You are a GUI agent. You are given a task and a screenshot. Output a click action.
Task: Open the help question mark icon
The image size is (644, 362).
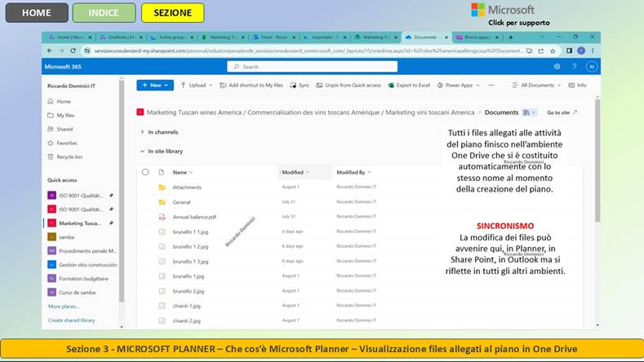574,67
